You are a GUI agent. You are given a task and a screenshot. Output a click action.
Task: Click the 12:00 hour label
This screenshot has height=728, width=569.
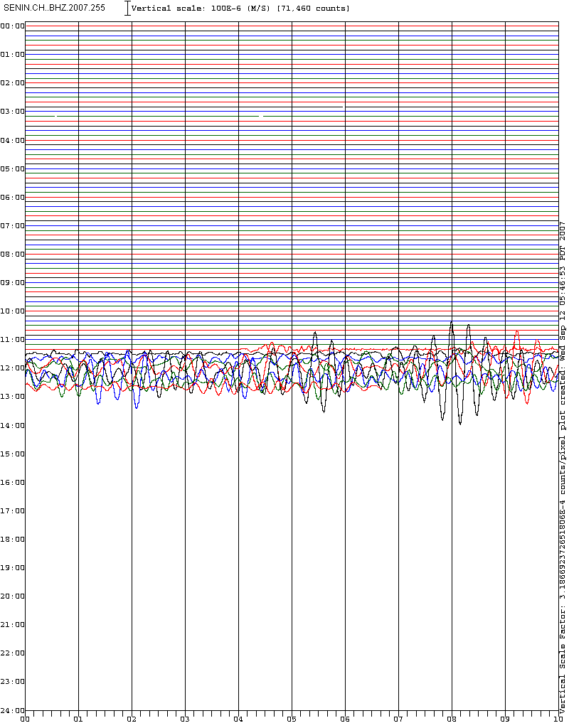click(x=12, y=368)
